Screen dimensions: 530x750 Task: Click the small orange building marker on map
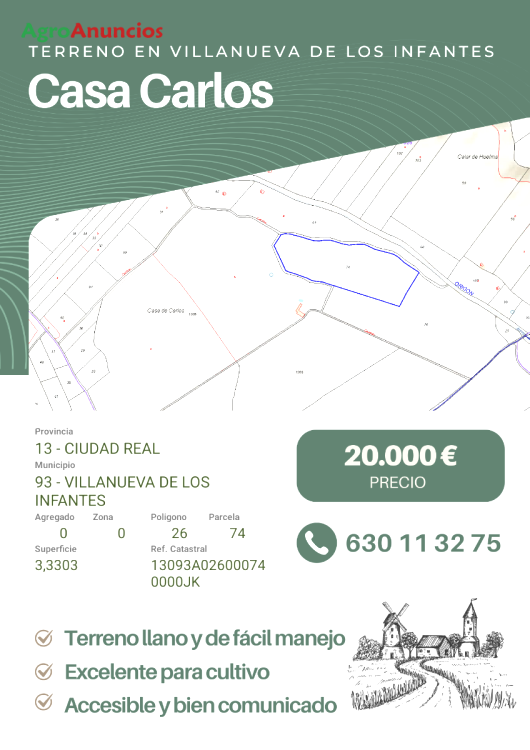(300, 311)
